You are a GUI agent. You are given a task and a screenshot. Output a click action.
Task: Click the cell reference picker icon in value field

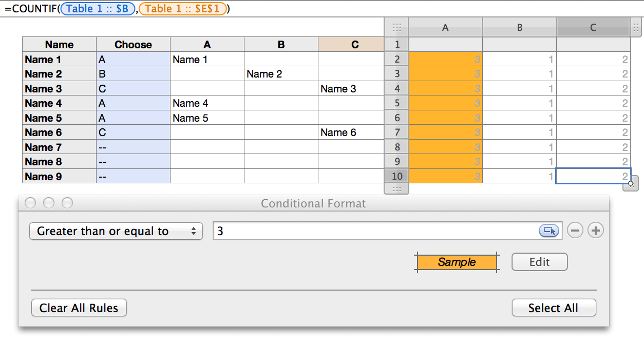click(548, 230)
